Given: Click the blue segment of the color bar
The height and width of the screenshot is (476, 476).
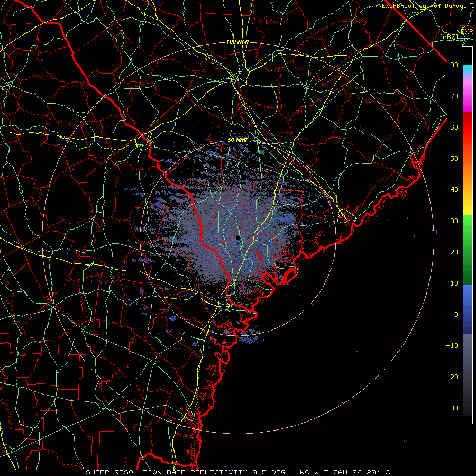Looking at the screenshot, I should pyautogui.click(x=467, y=309).
